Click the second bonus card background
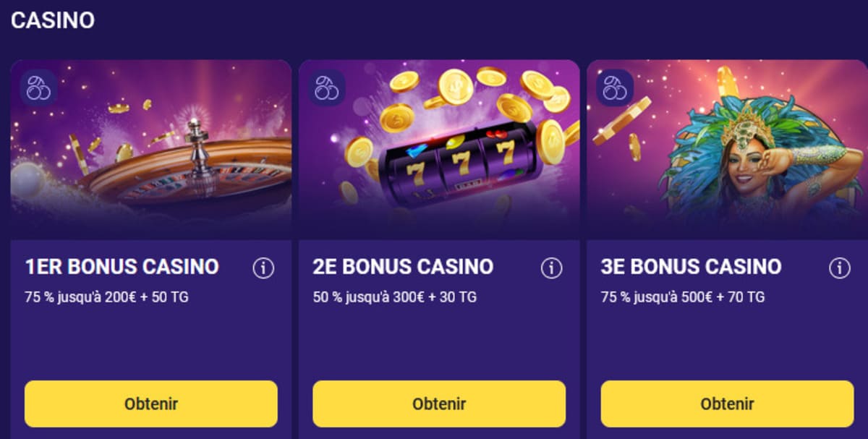Screen dimensions: 868x439 438,340
